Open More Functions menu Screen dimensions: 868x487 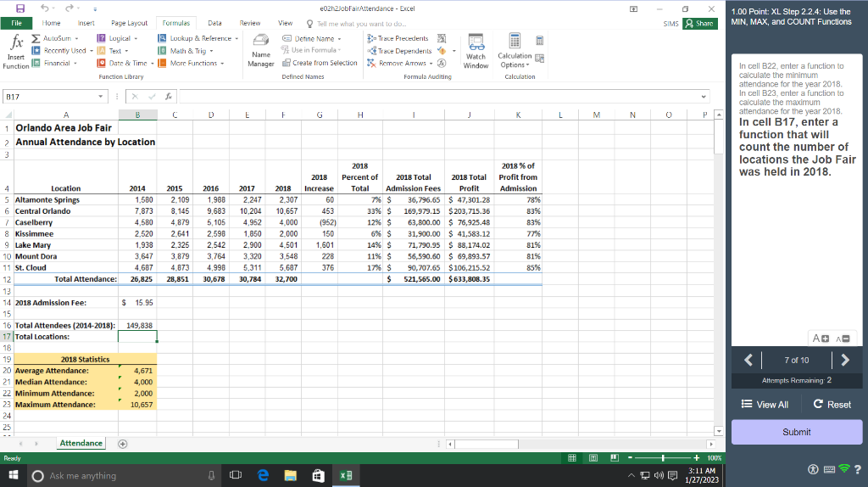tap(191, 63)
